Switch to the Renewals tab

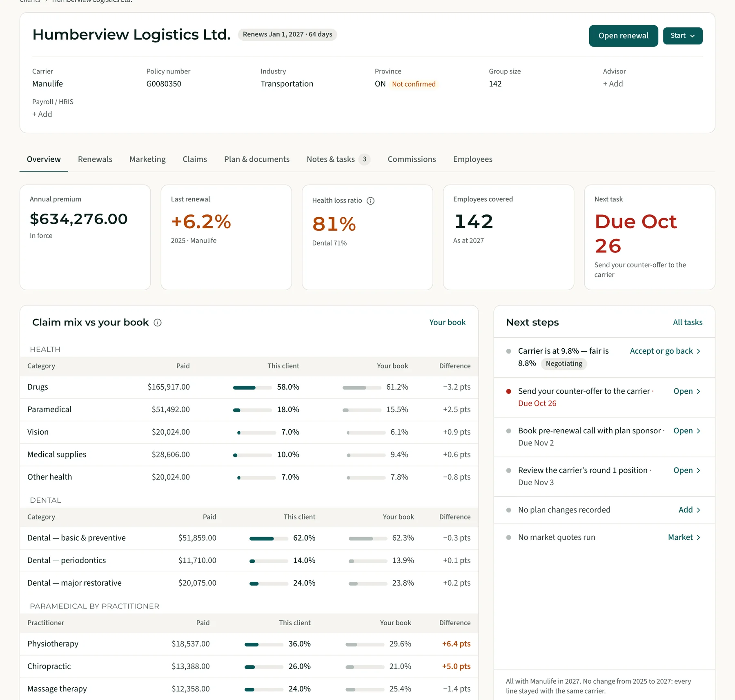[x=95, y=159]
